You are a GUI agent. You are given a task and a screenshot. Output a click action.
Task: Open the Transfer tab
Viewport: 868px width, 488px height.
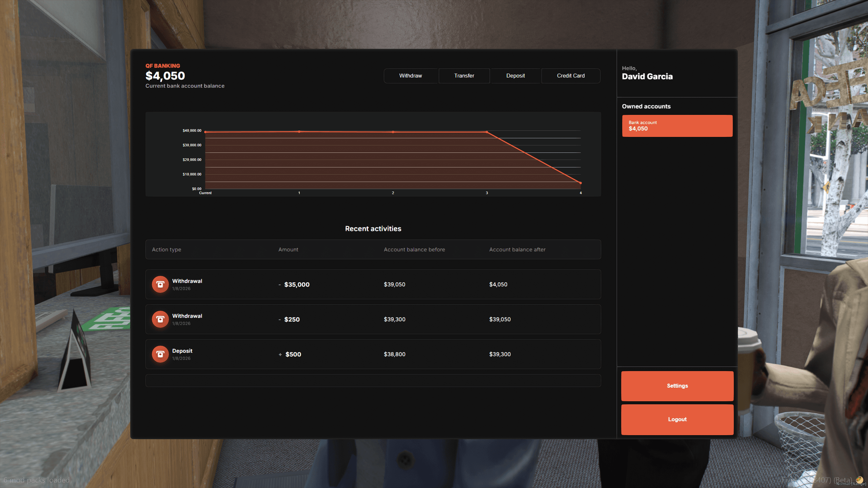coord(464,76)
